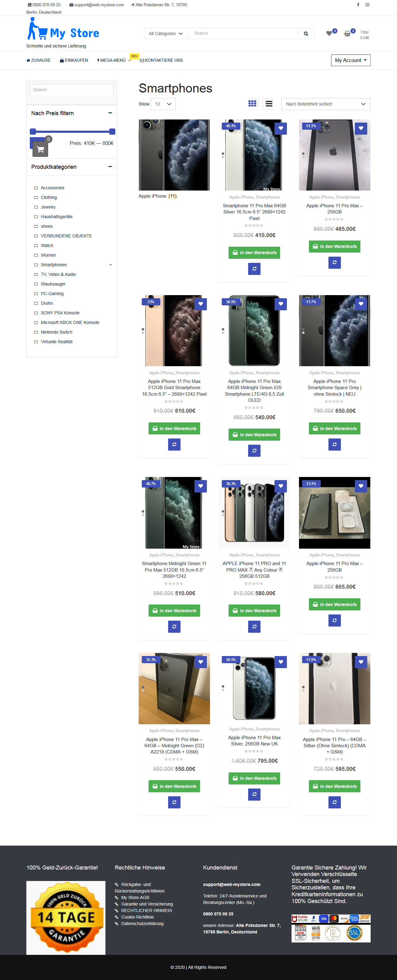Image resolution: width=397 pixels, height=980 pixels.
Task: Switch to grid view layout
Action: (252, 104)
